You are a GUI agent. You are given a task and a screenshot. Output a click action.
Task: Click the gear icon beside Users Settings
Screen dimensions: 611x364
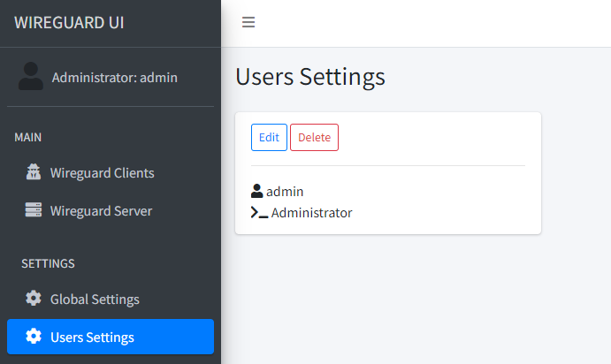(34, 337)
